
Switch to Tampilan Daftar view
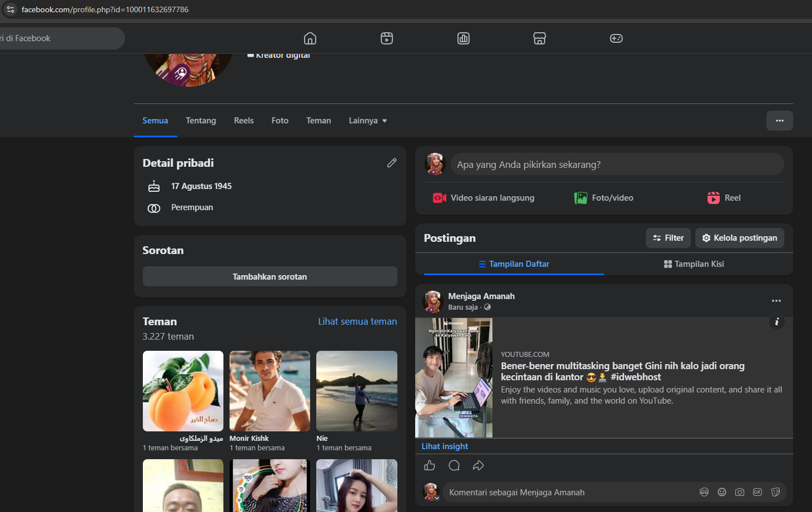coord(514,264)
